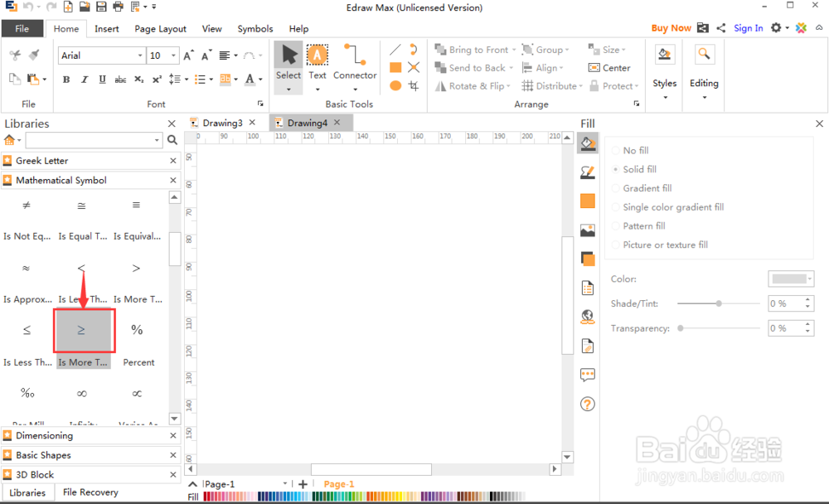Select the No fill option

(630, 151)
